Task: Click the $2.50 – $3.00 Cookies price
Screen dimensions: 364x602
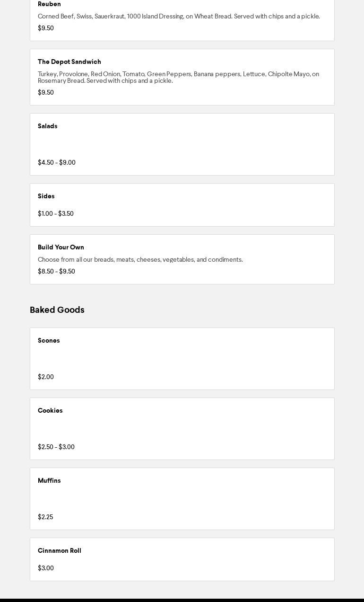Action: point(56,447)
